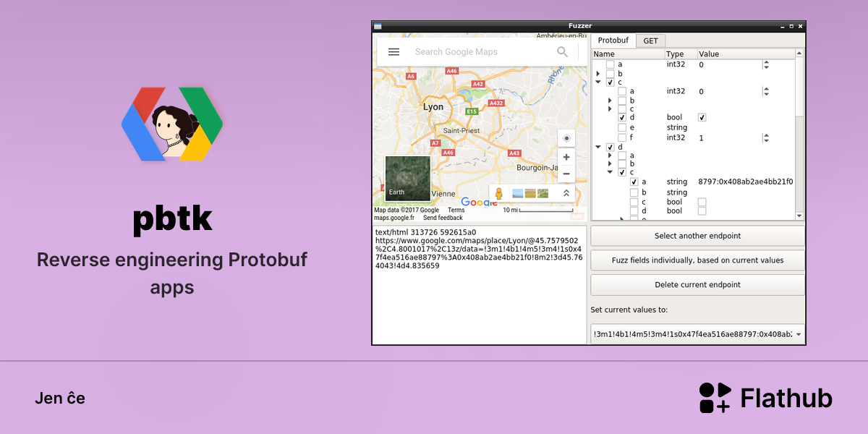This screenshot has height=434, width=868.
Task: Click the value 8797:0x408ab2ae4bb21f0 cell
Action: 745,182
